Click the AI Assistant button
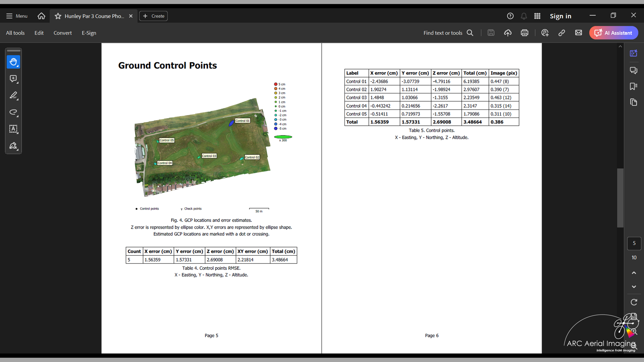This screenshot has width=644, height=362. tap(613, 33)
